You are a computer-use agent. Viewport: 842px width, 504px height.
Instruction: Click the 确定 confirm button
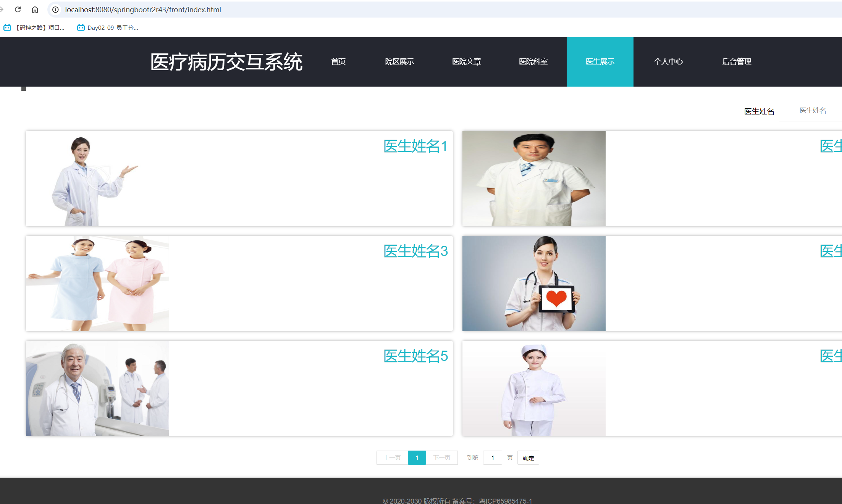528,457
